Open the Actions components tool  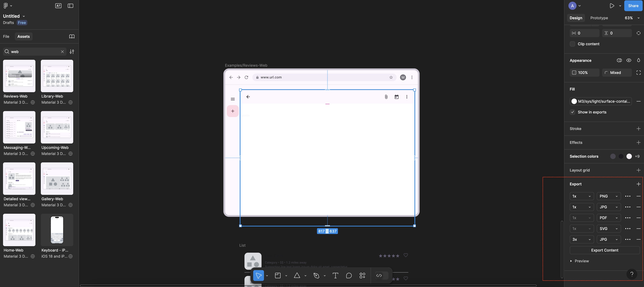click(362, 276)
